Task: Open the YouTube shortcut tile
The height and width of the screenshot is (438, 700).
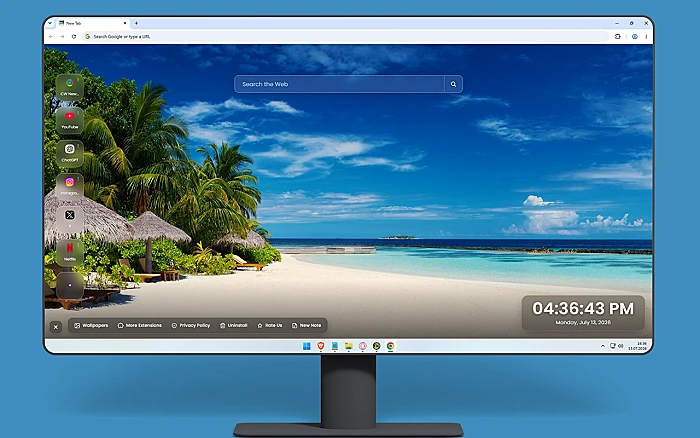Action: [70, 121]
